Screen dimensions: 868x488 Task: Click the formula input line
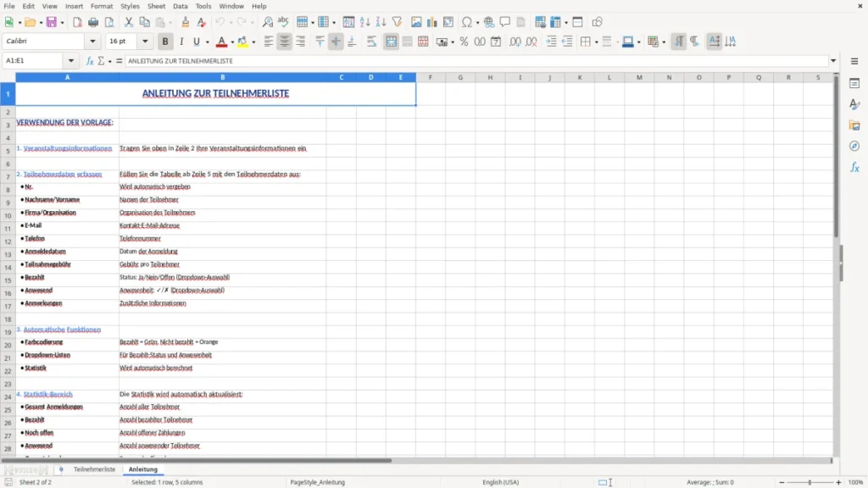476,61
